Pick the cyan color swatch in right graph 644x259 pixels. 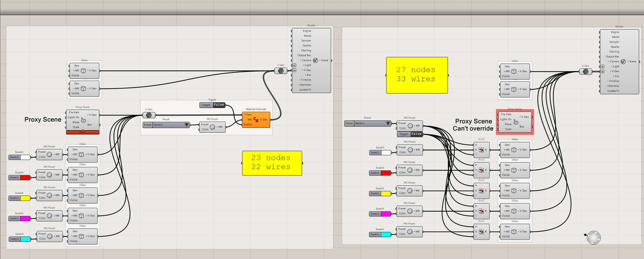[x=386, y=234]
